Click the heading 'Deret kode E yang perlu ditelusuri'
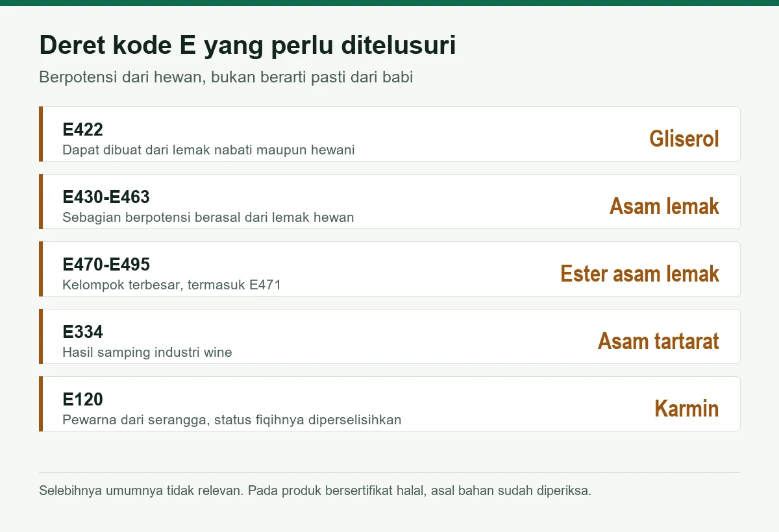Screen dimensions: 779x532 [x=247, y=47]
